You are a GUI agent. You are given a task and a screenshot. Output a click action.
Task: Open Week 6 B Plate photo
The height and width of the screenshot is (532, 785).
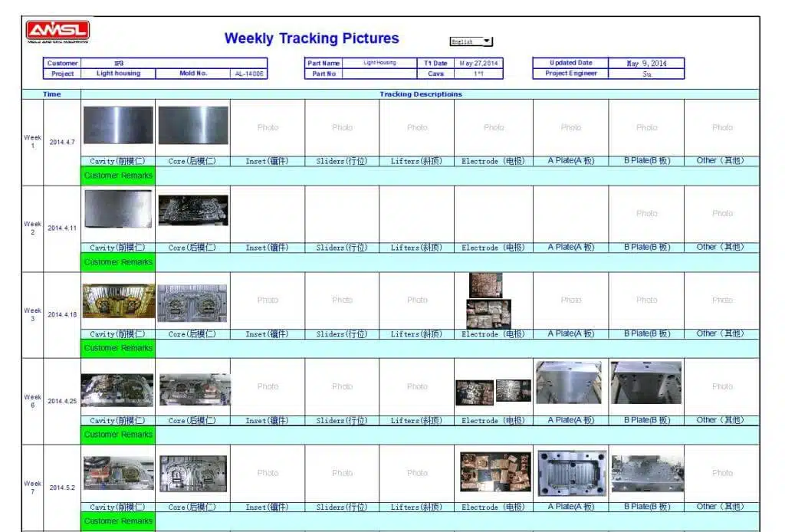pyautogui.click(x=645, y=383)
